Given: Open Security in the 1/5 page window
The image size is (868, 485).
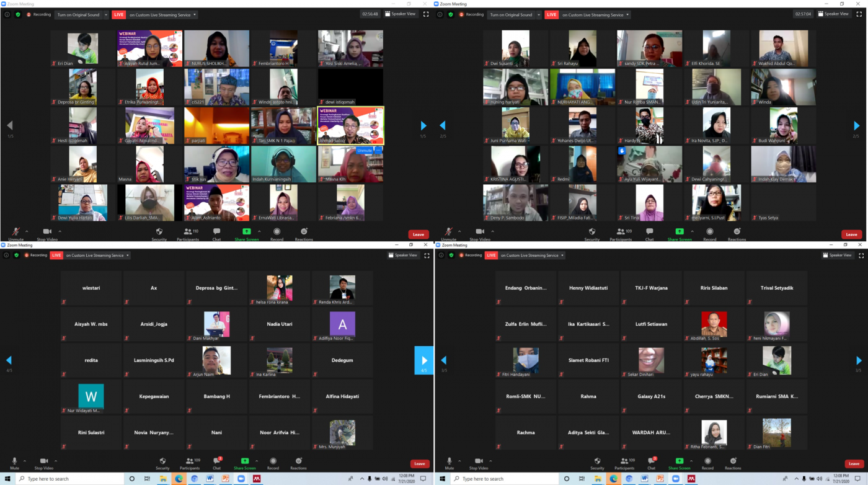Looking at the screenshot, I should (x=159, y=234).
